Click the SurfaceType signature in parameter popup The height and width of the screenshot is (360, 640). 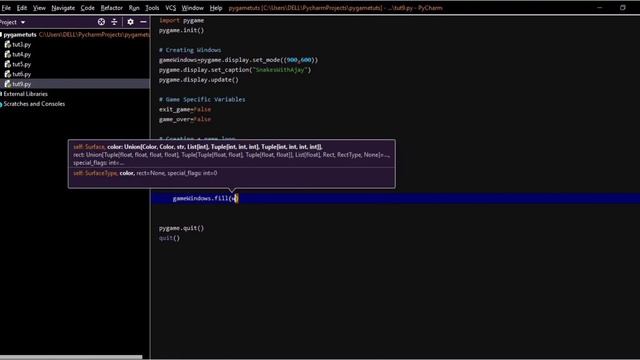click(145, 173)
